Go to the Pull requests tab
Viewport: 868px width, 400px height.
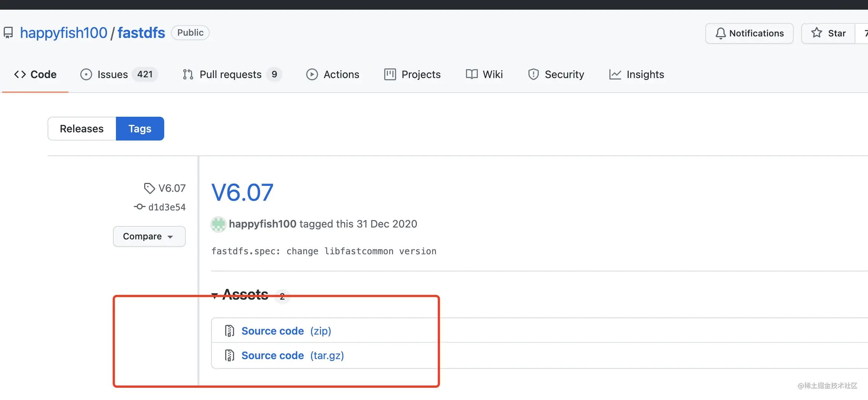click(232, 74)
